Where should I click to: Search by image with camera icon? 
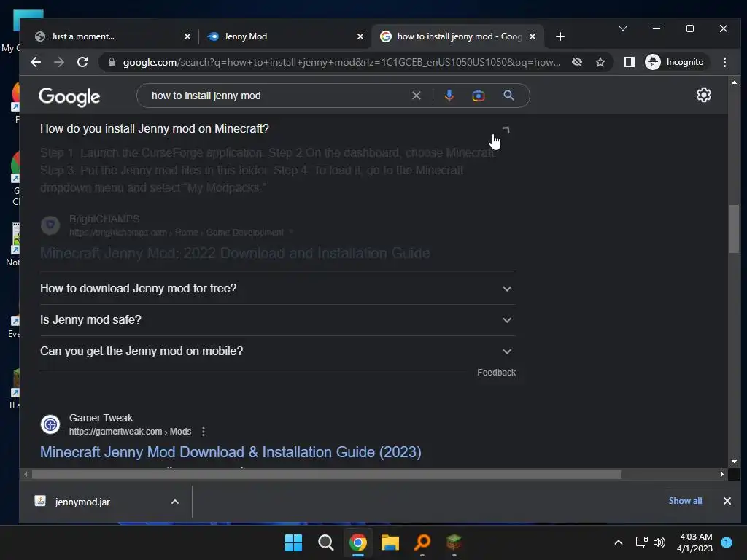[x=479, y=96]
